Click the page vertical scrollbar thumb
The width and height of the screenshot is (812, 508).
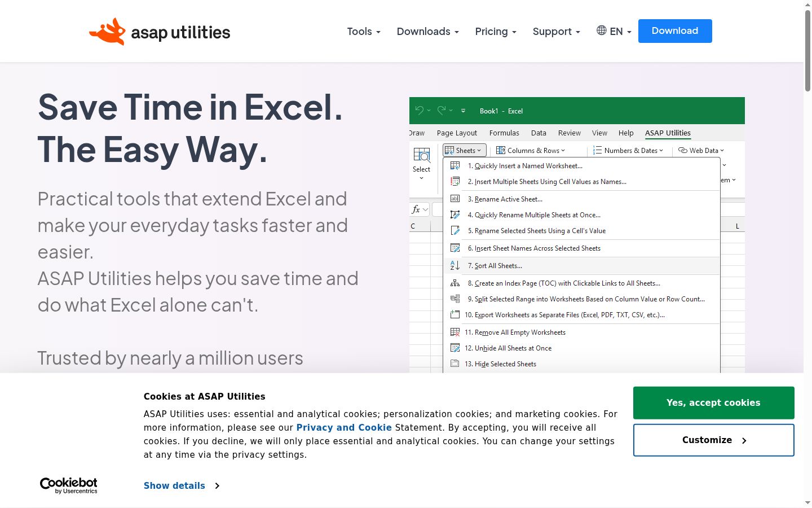point(807,51)
